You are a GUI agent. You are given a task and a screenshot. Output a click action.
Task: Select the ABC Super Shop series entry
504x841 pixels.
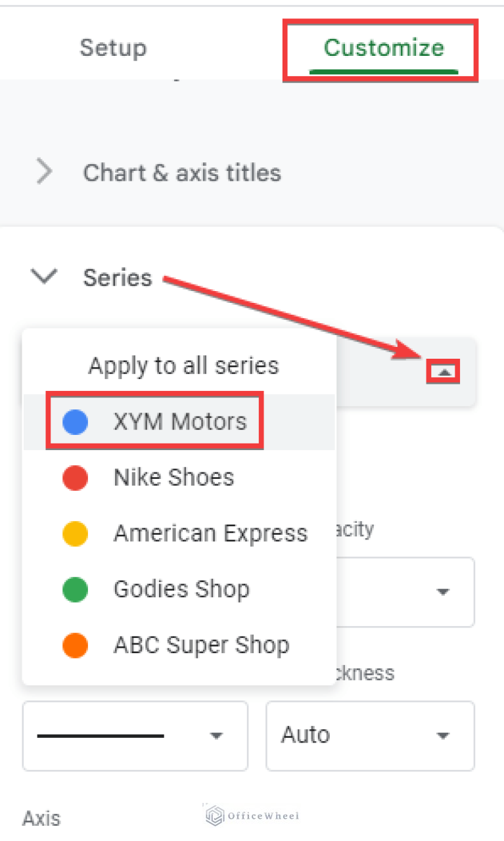click(201, 645)
